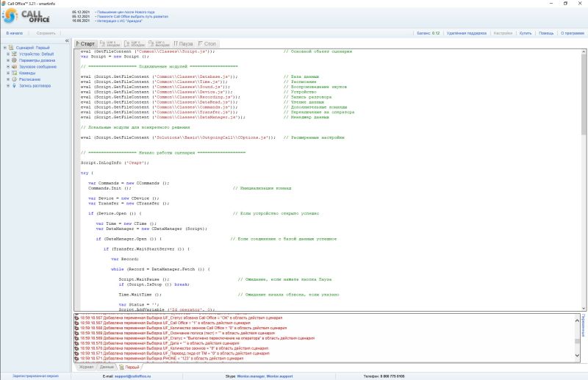
Task: Click the log panel scroll-up arrow
Action: 577,320
